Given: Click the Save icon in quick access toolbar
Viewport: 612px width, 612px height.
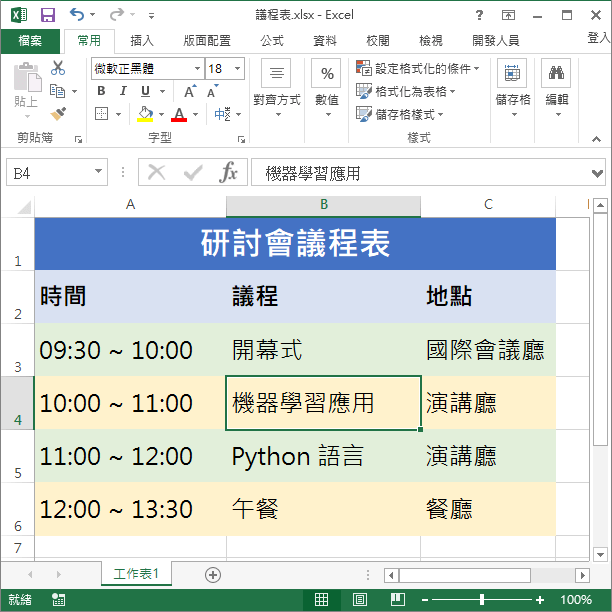Looking at the screenshot, I should [48, 15].
